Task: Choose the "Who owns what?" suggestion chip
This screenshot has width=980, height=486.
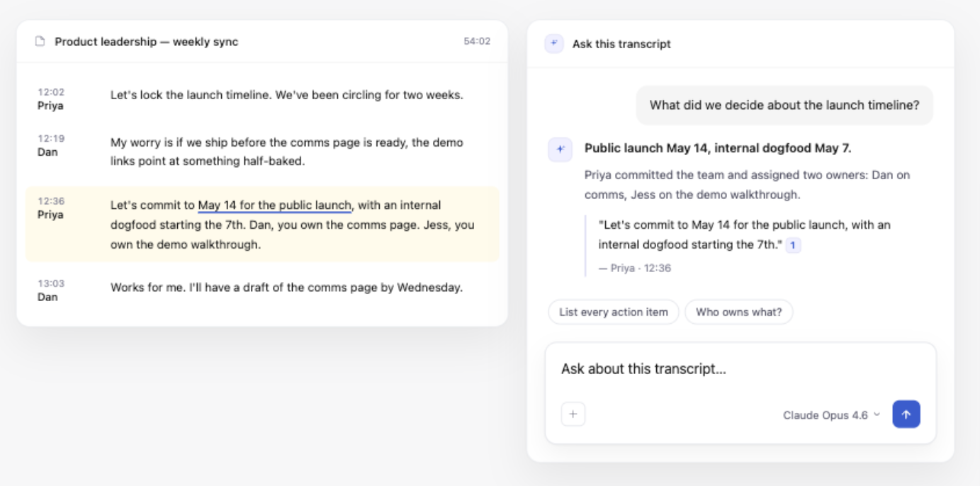Action: [x=738, y=312]
